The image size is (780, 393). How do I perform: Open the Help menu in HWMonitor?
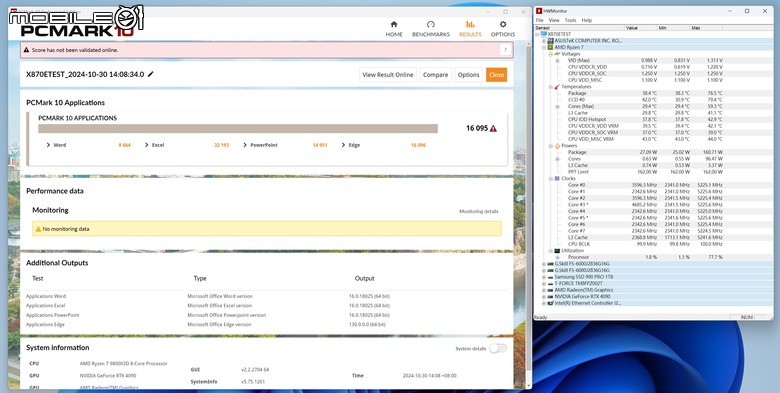tap(586, 20)
